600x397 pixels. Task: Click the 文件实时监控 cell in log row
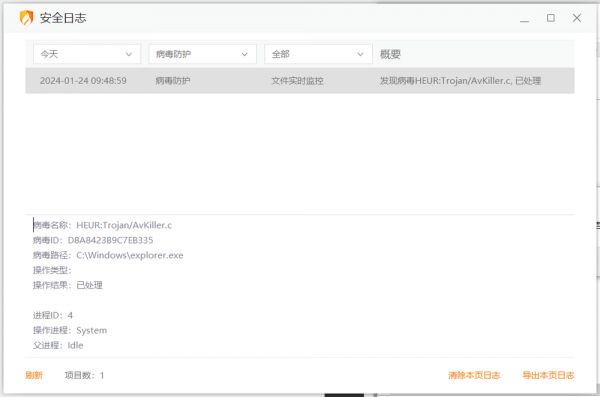(297, 81)
